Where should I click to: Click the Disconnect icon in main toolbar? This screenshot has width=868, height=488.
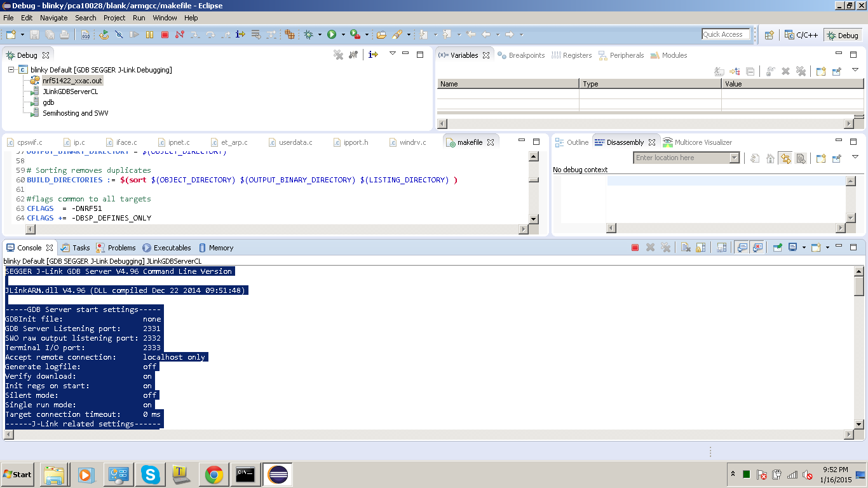click(x=180, y=34)
